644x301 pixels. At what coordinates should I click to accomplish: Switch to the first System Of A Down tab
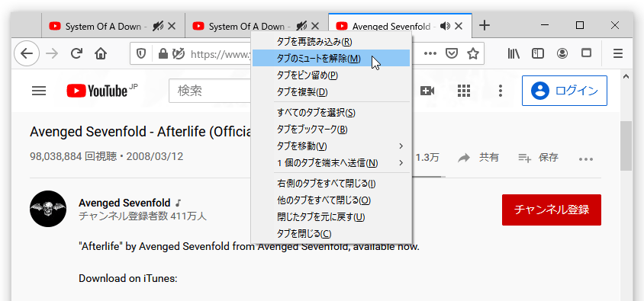tap(113, 26)
